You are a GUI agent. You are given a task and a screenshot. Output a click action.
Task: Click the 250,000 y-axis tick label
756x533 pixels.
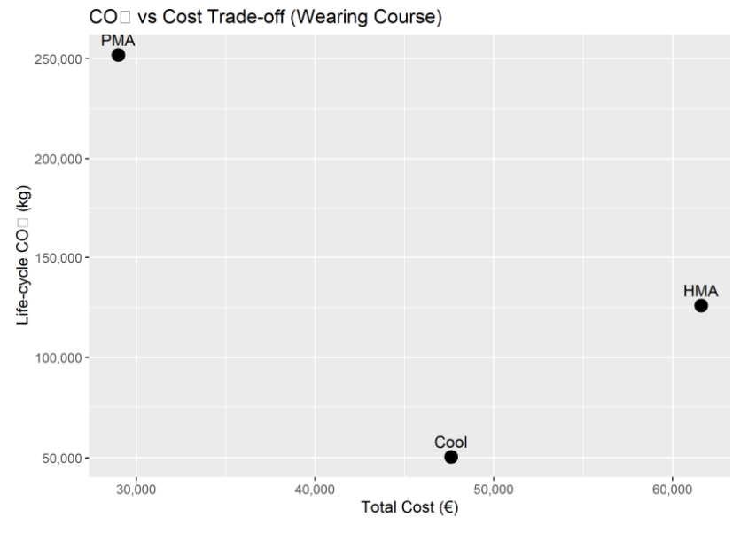(x=58, y=59)
